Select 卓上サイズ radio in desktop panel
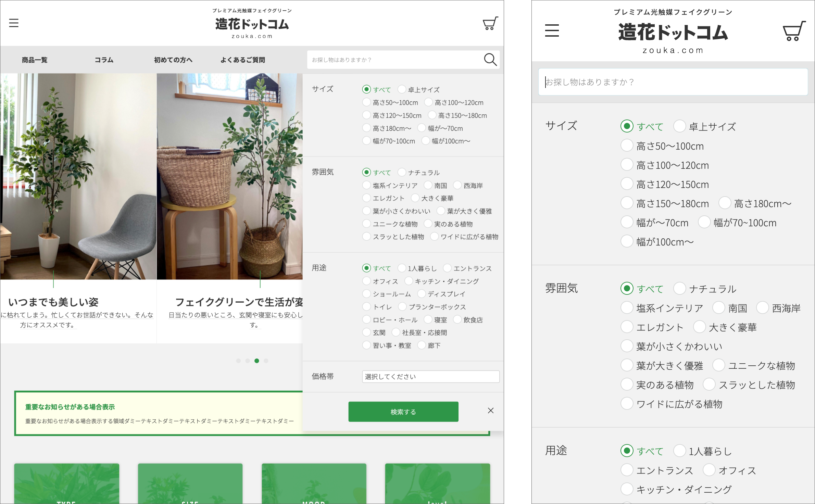 click(x=402, y=89)
